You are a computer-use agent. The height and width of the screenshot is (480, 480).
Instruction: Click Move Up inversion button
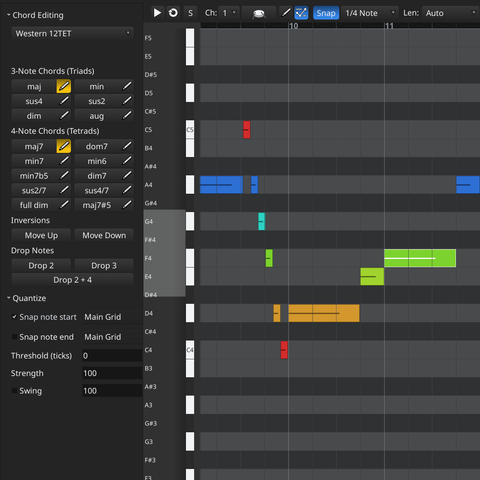pos(41,235)
